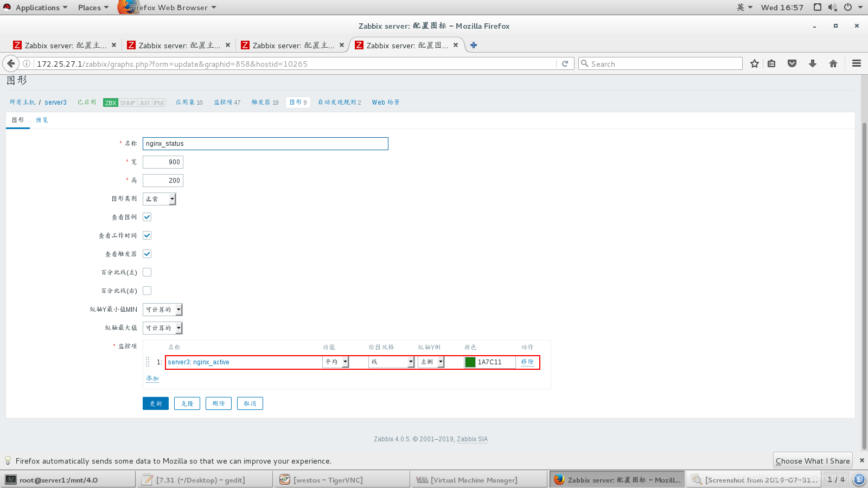
Task: Open the 绘图风格 dropdown showing 线
Action: [x=392, y=362]
